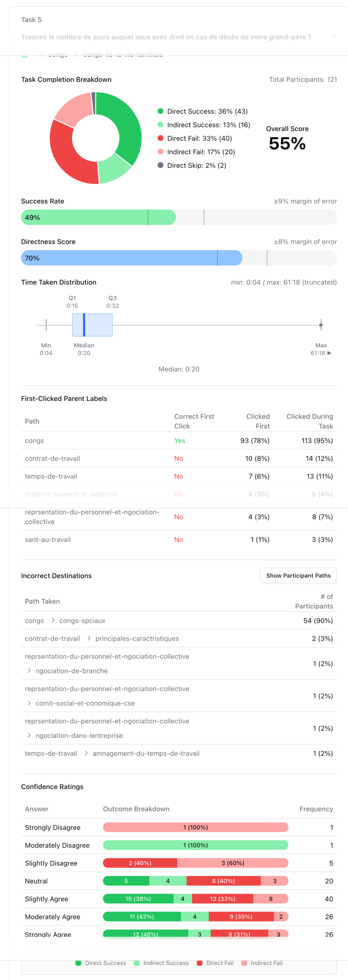Click the Direct Fail red legend dot

coord(161,138)
